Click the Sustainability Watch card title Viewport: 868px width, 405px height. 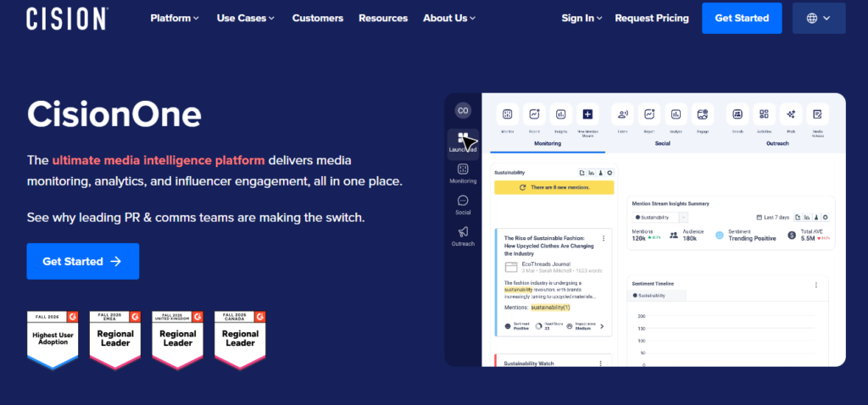click(x=529, y=363)
